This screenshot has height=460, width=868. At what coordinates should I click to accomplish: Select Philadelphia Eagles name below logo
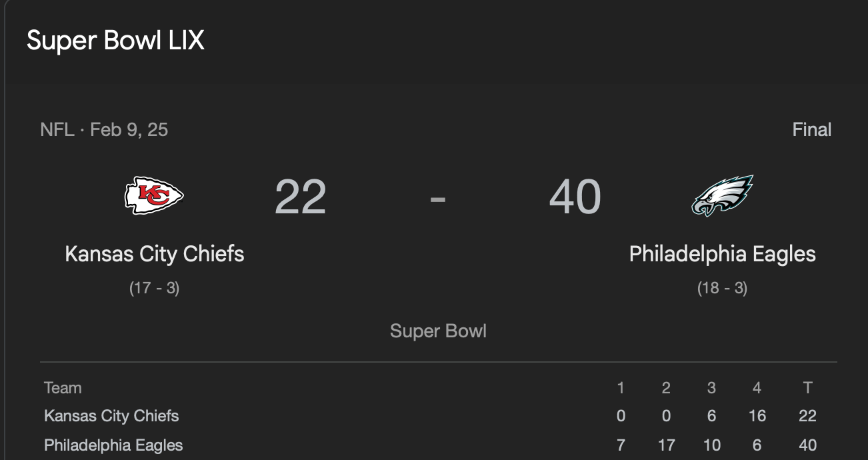tap(723, 254)
